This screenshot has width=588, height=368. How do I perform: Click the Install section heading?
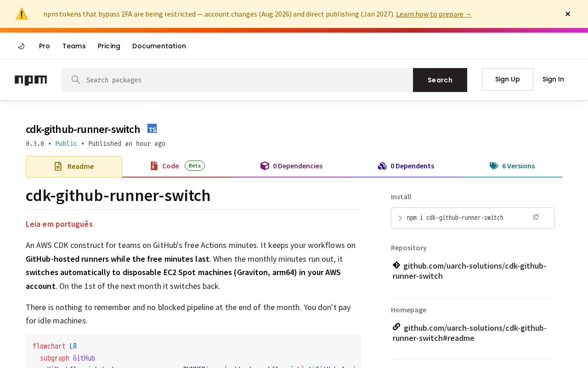pos(401,197)
